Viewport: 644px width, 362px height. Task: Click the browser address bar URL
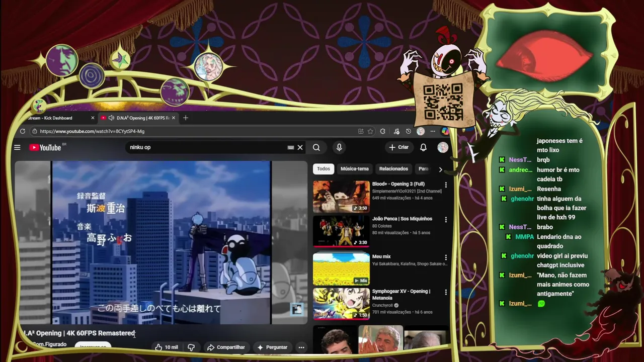click(92, 131)
